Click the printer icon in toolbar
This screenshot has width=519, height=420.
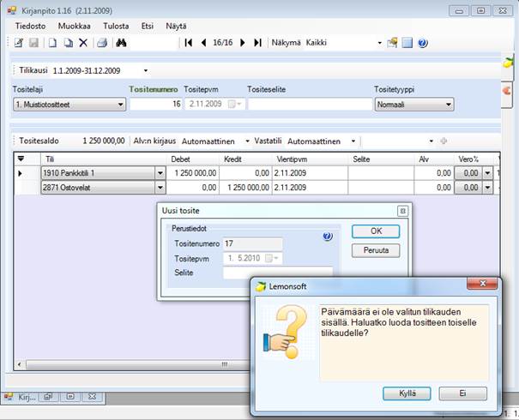[x=102, y=43]
